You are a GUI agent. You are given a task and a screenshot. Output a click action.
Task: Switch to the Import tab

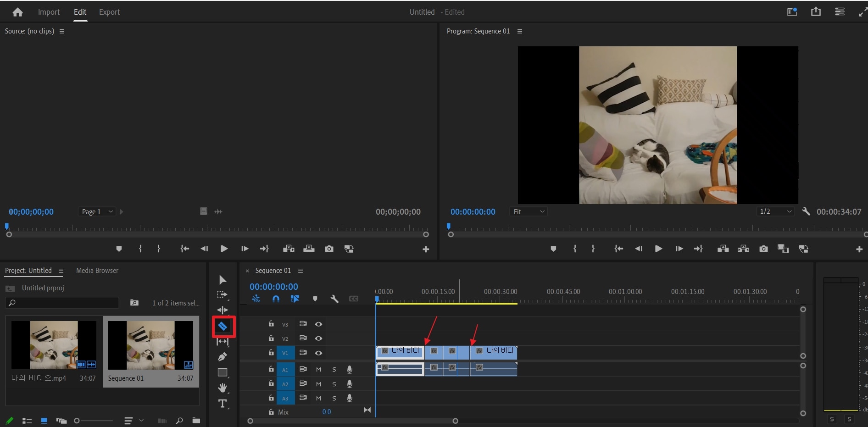click(49, 12)
